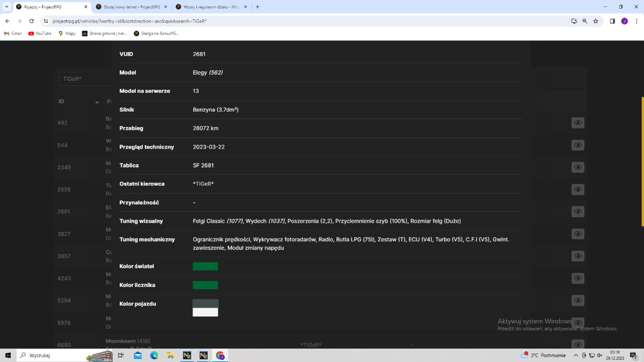Open the Mapy bookmark

tap(67, 33)
